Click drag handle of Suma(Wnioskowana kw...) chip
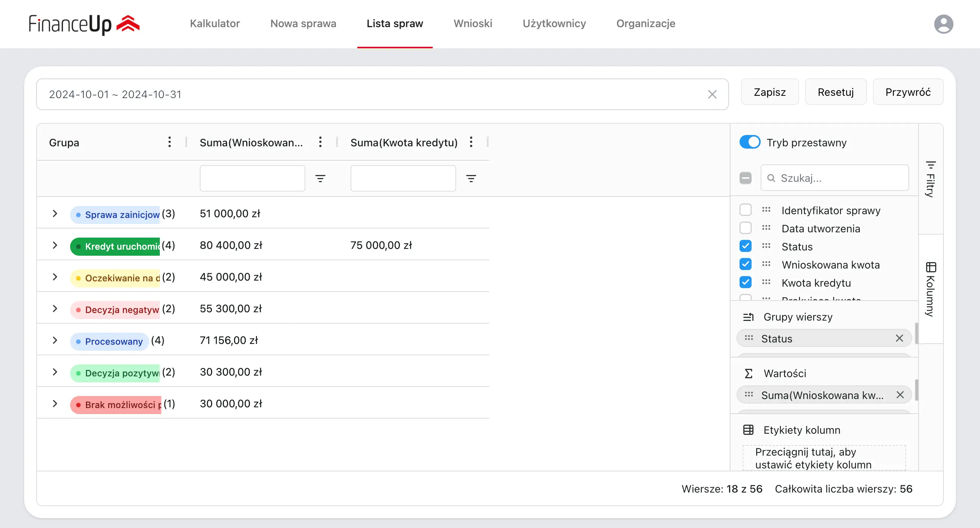980x528 pixels. [749, 394]
